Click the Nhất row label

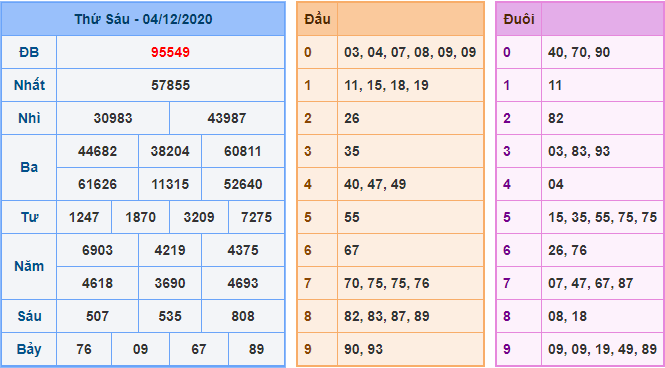click(29, 85)
